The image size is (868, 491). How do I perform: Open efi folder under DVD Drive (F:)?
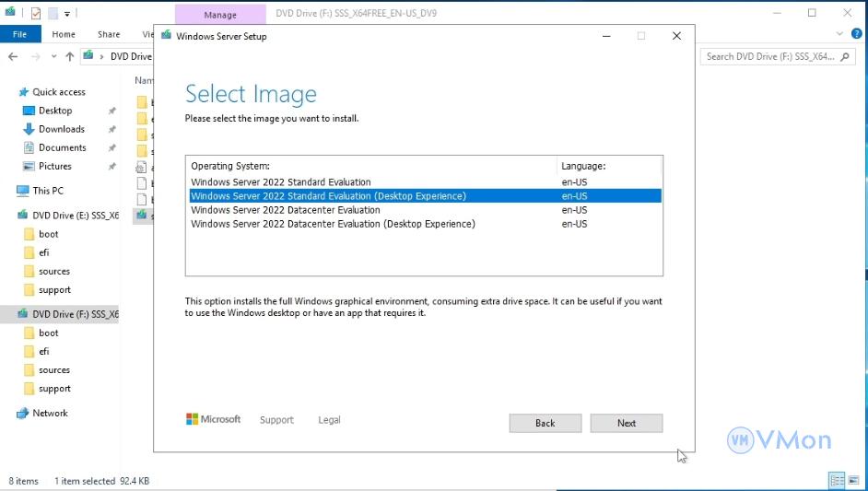(x=43, y=352)
